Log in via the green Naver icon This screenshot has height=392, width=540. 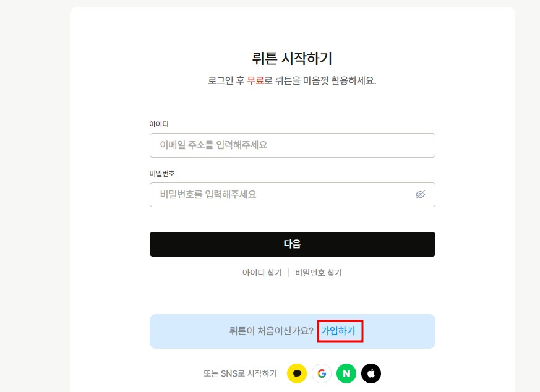point(346,373)
